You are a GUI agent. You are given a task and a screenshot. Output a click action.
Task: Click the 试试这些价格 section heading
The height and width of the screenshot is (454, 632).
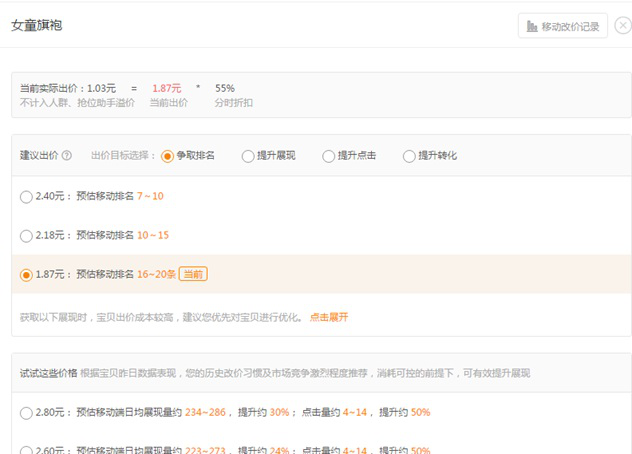[48, 373]
